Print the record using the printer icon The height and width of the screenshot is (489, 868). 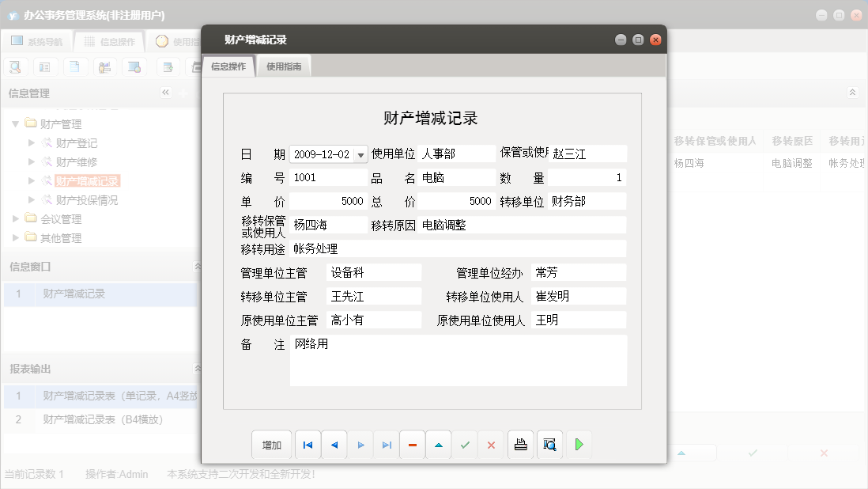tap(520, 444)
